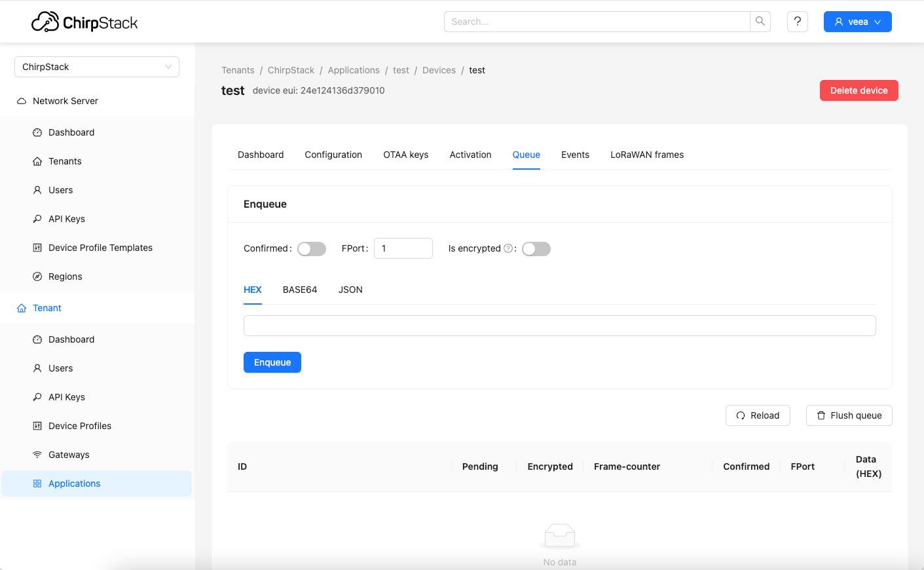Click the Regions compass icon

click(x=37, y=276)
